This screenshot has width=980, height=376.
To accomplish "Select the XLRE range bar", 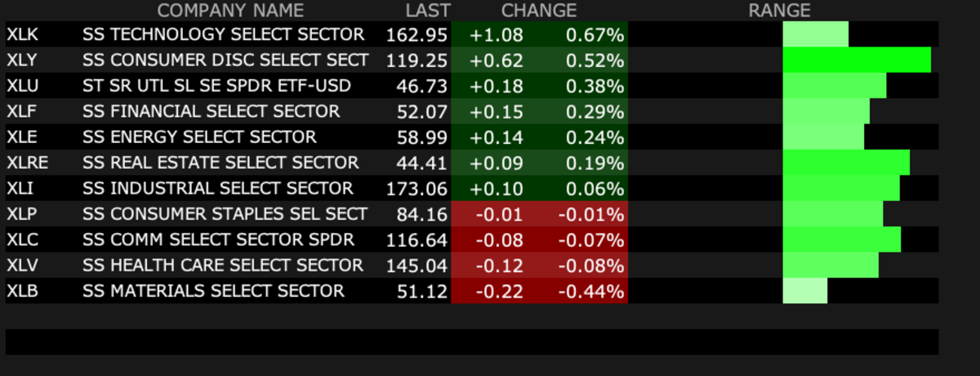I will pos(846,163).
